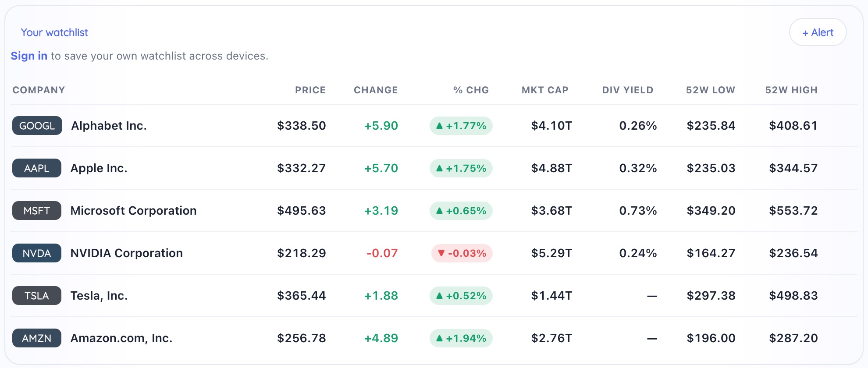Click the $1.44T market cap
The width and height of the screenshot is (868, 368).
pyautogui.click(x=552, y=296)
